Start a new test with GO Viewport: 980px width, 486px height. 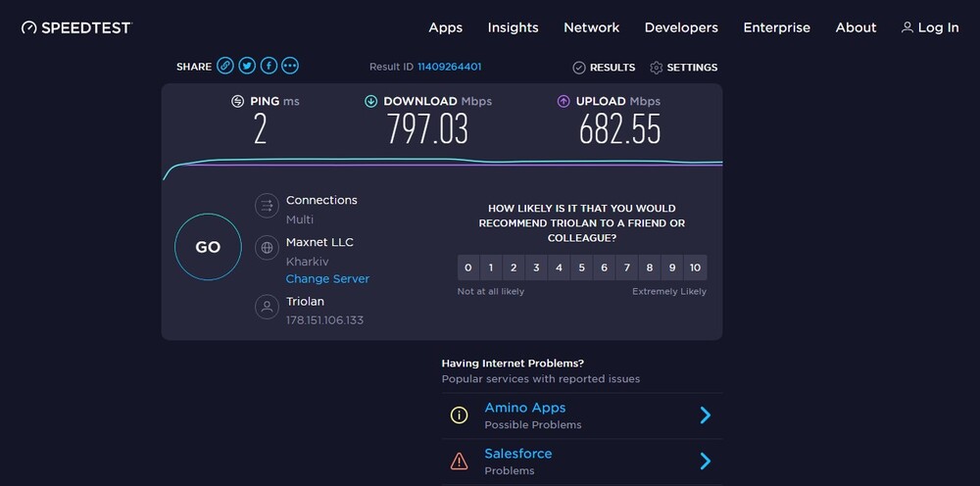tap(208, 247)
